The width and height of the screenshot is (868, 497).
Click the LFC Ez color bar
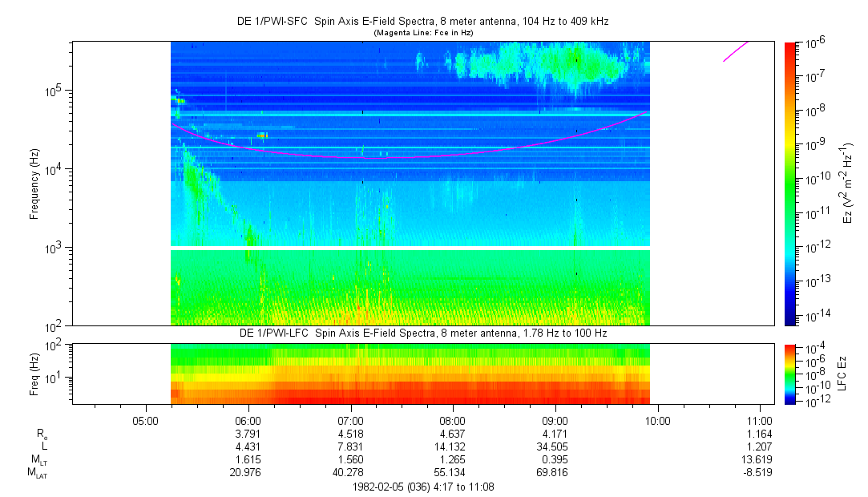click(790, 374)
